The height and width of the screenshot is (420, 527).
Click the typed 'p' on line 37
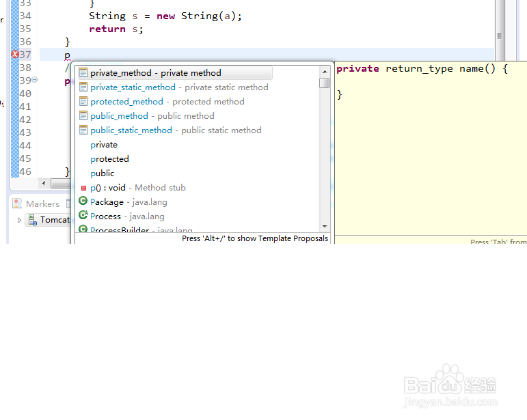point(68,55)
